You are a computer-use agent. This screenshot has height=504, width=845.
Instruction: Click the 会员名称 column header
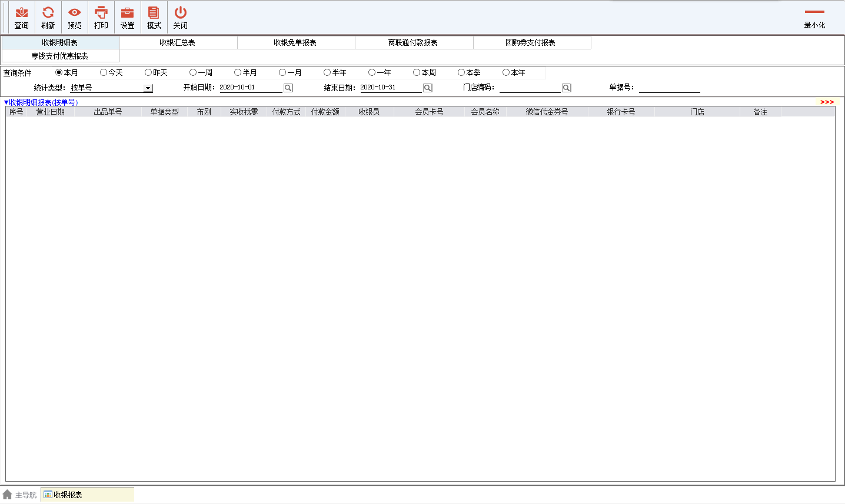point(485,112)
